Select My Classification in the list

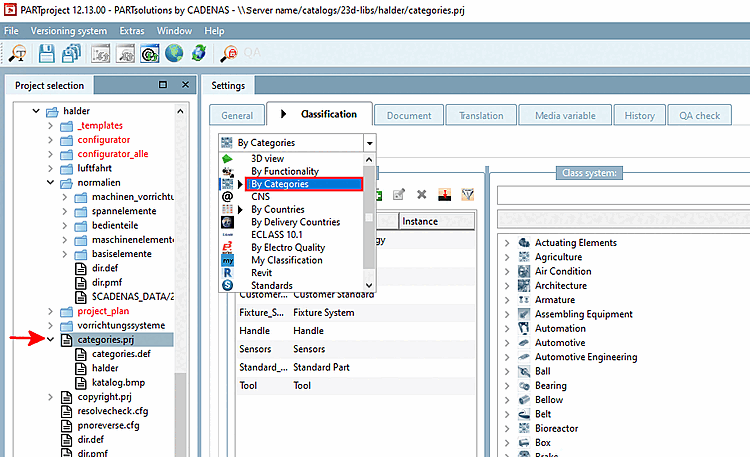(287, 260)
